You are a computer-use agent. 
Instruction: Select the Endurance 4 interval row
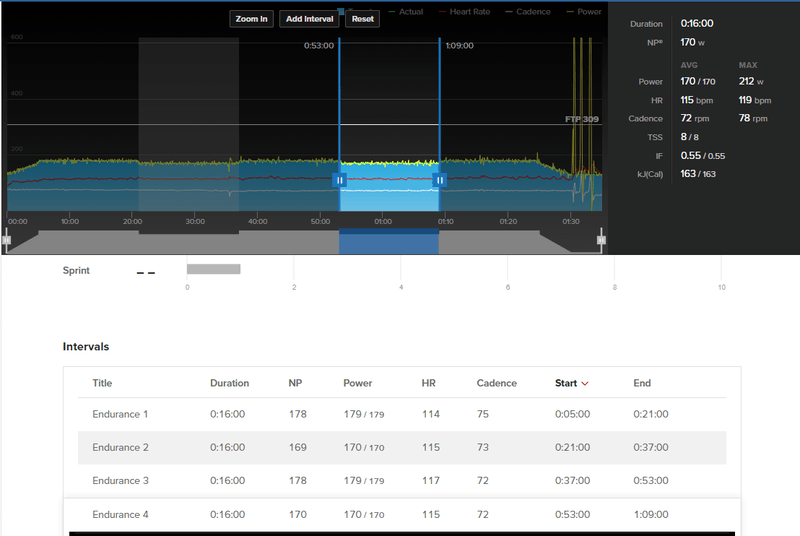[402, 514]
